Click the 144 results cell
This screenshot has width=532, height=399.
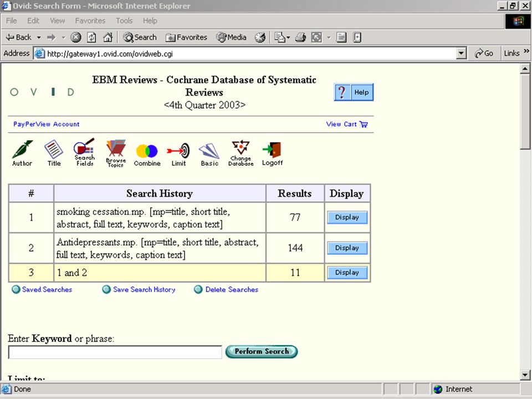click(295, 248)
